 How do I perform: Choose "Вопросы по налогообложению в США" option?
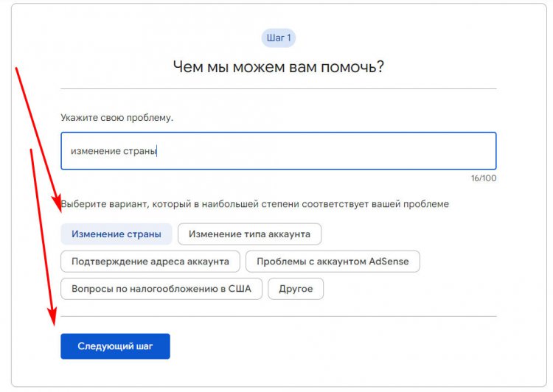click(x=161, y=289)
